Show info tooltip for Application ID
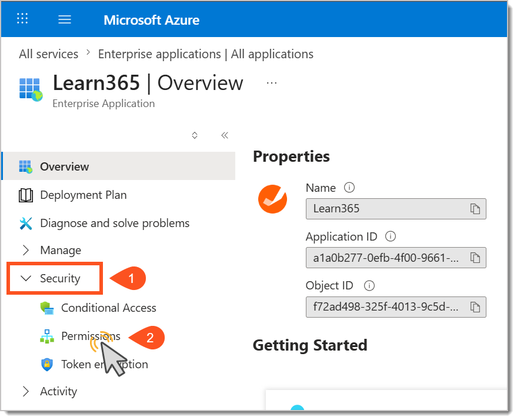Viewport: 517px width, 420px height. click(391, 236)
